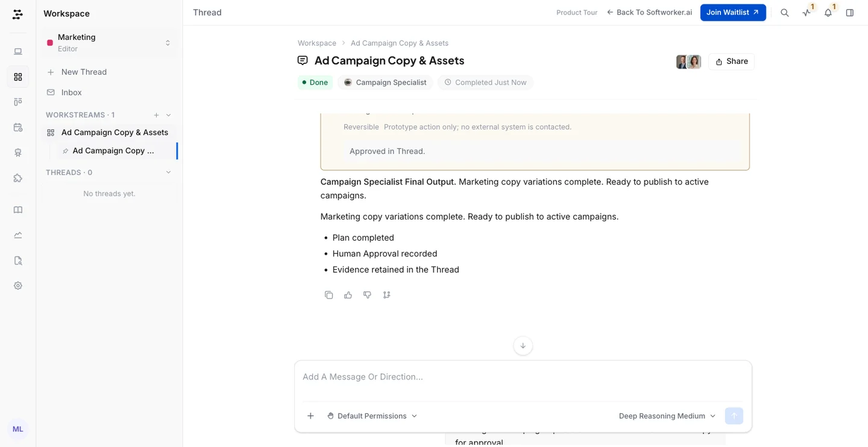Screen dimensions: 868x447
Task: Add a new workstream with the plus icon
Action: [x=156, y=115]
